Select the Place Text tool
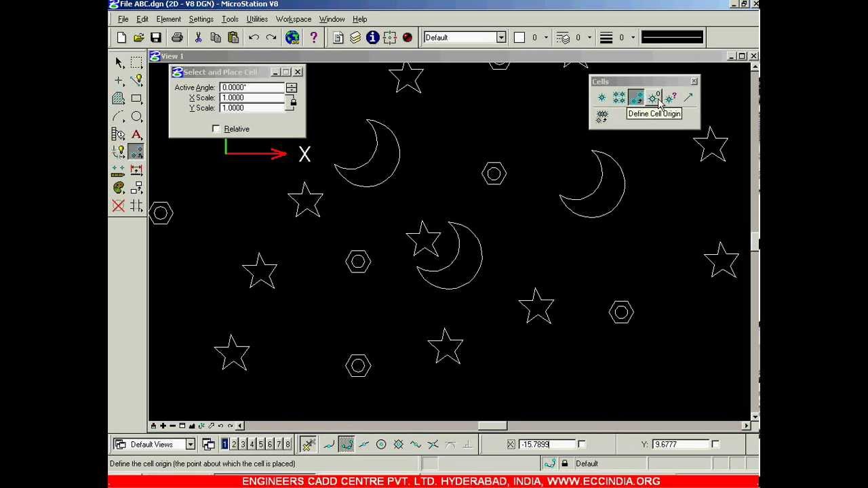The height and width of the screenshot is (488, 868). tap(136, 134)
